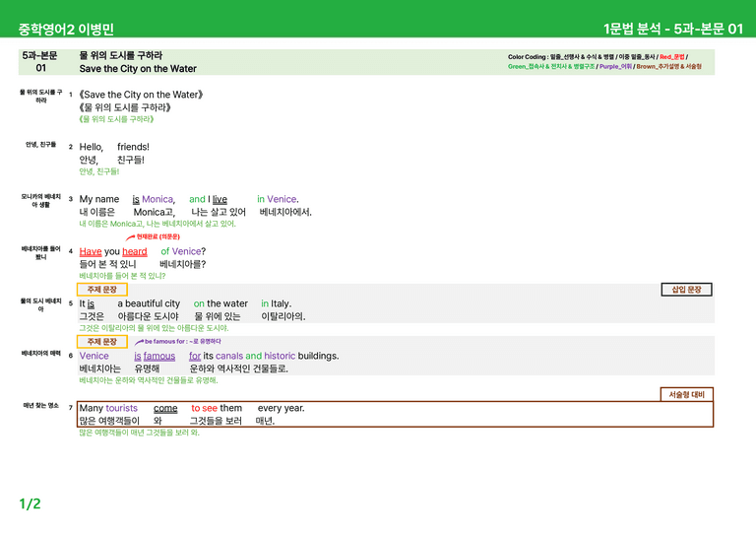
Task: Click the 'Color Coding' legend text
Action: pyautogui.click(x=604, y=62)
